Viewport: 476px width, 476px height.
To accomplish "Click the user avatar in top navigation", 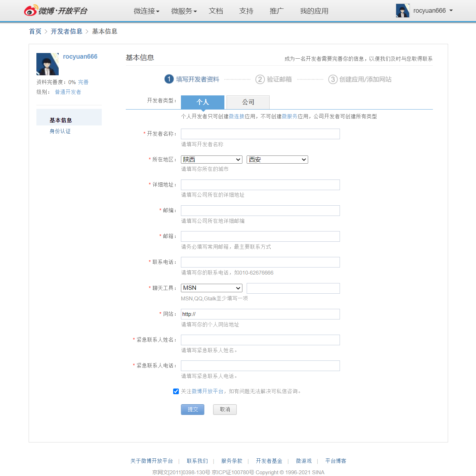I will (402, 11).
